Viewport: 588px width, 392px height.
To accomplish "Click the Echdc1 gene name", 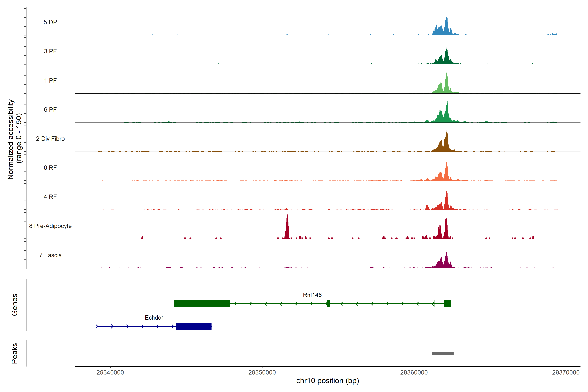I will click(x=154, y=318).
